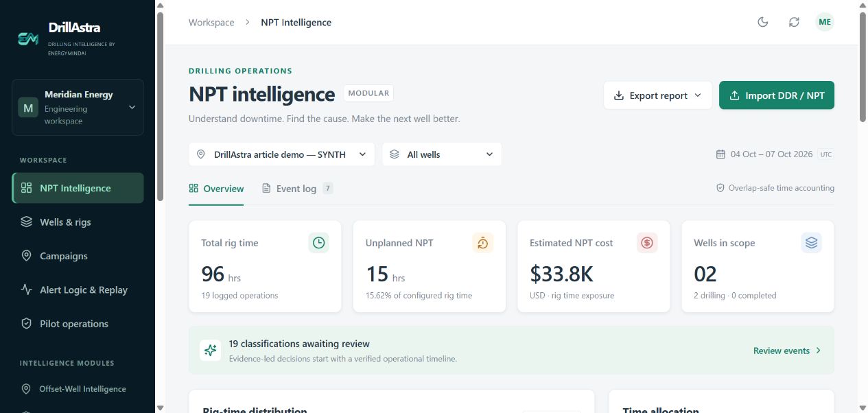Click the Workspace breadcrumb link
Viewport: 868px width, 413px height.
(211, 23)
